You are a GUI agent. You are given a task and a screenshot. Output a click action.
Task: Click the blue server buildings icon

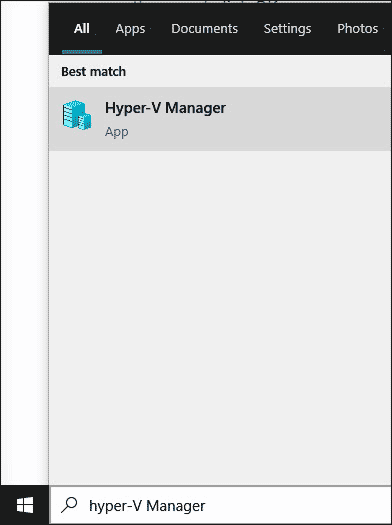tap(77, 115)
